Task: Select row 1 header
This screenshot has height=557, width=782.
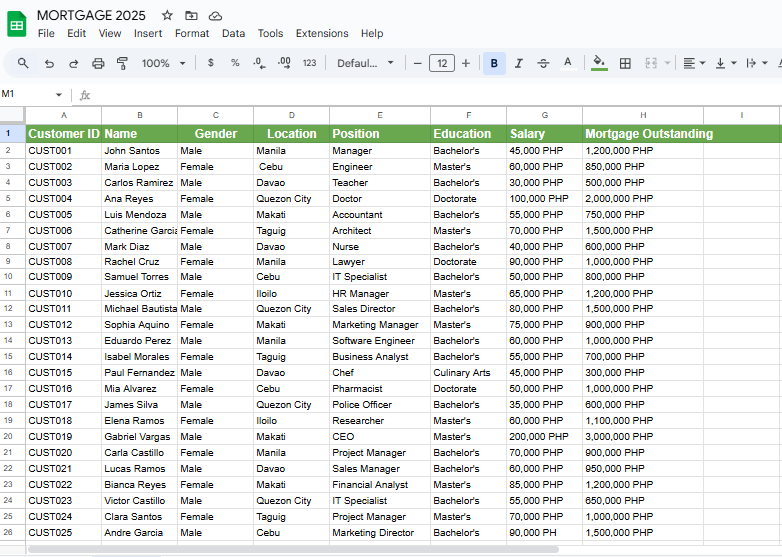Action: (12, 134)
